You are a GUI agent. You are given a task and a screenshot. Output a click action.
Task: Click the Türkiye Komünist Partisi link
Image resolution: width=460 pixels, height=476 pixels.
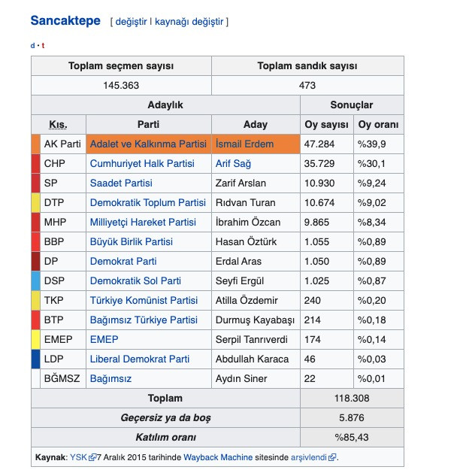(144, 300)
